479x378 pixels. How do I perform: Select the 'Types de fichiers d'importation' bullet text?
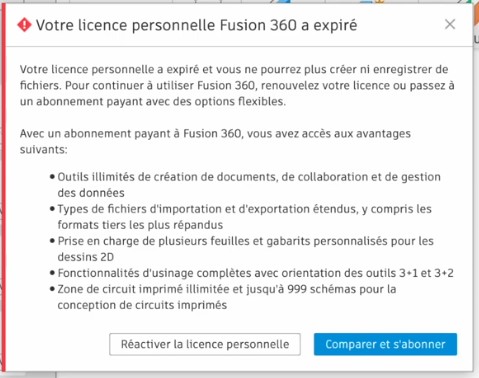coord(245,217)
